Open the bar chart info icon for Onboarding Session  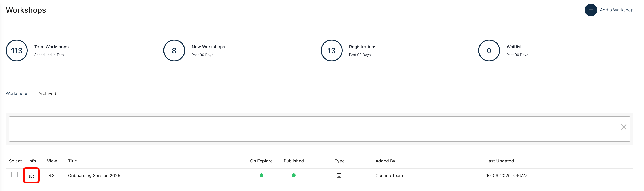click(x=31, y=176)
